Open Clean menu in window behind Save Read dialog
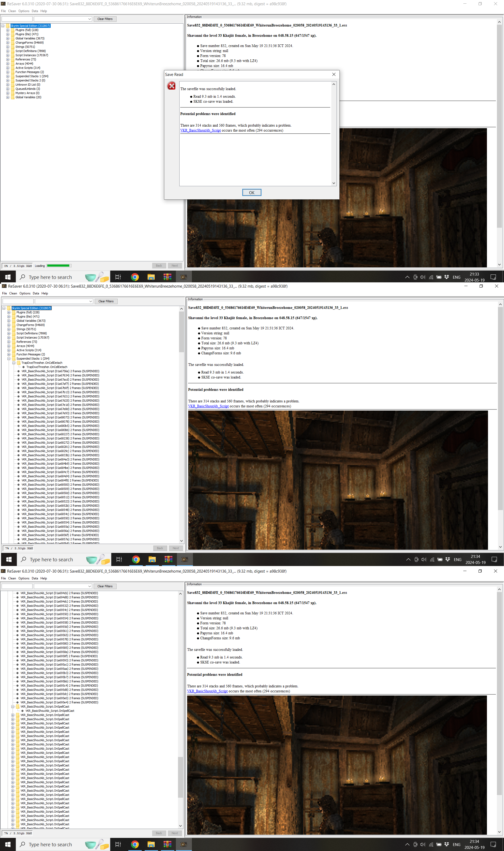 tap(12, 11)
